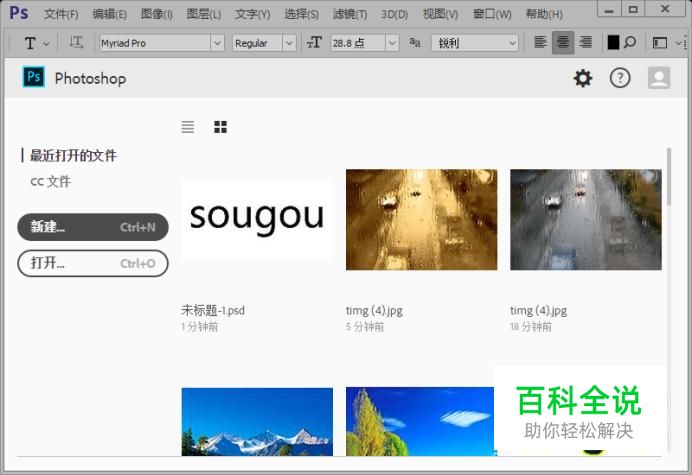
Task: Minimize the Photoshop window
Action: [x=609, y=9]
